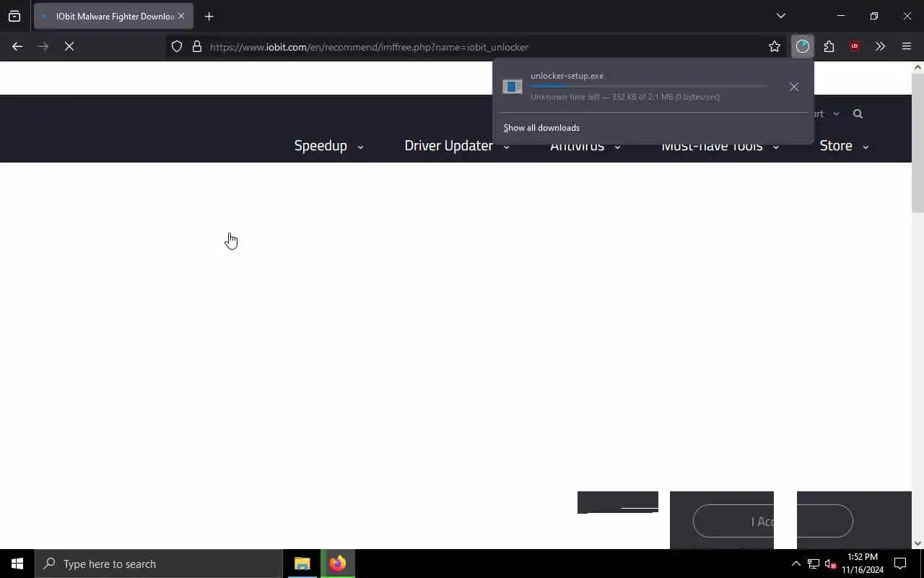Switch to Firefox on the taskbar

tap(337, 564)
